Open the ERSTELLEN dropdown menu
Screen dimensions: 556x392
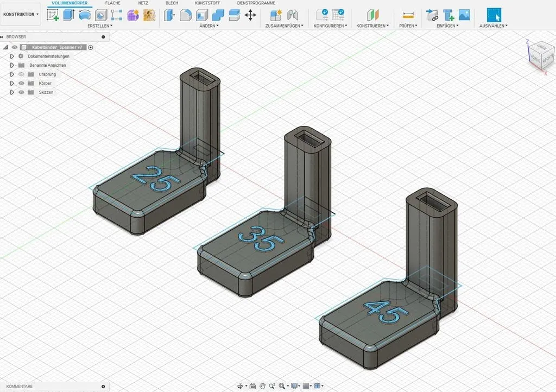pos(100,26)
